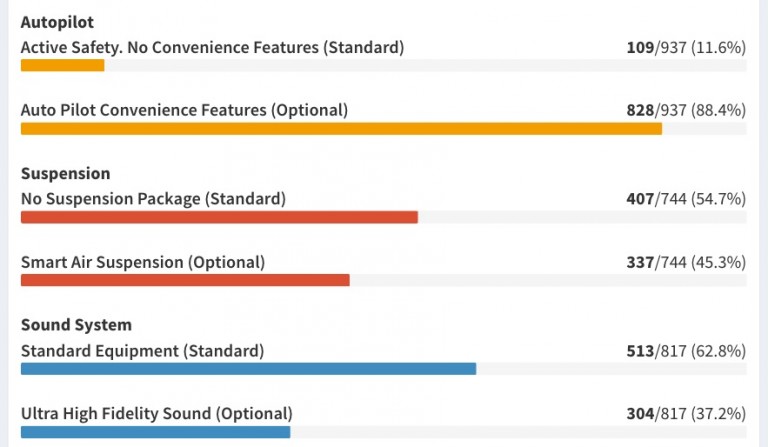Click the red Smart Air Suspension bar

[x=185, y=280]
